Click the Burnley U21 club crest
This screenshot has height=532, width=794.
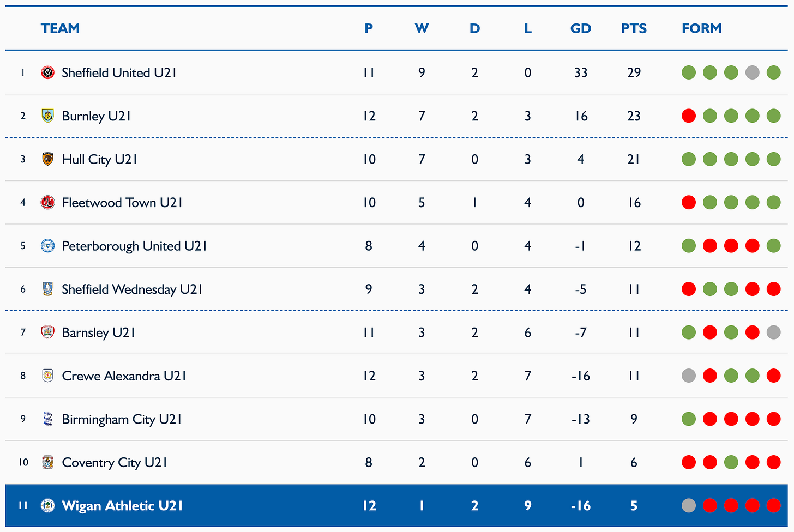[x=48, y=116]
